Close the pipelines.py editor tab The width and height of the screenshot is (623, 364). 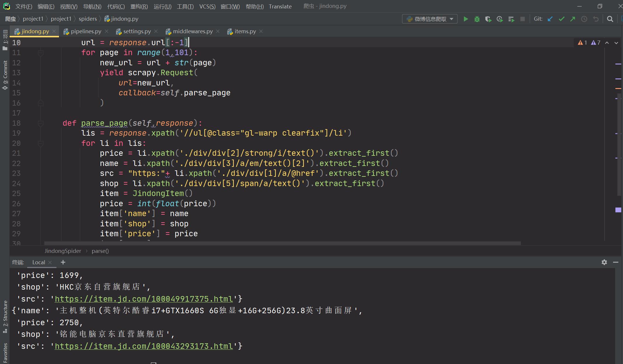(107, 31)
